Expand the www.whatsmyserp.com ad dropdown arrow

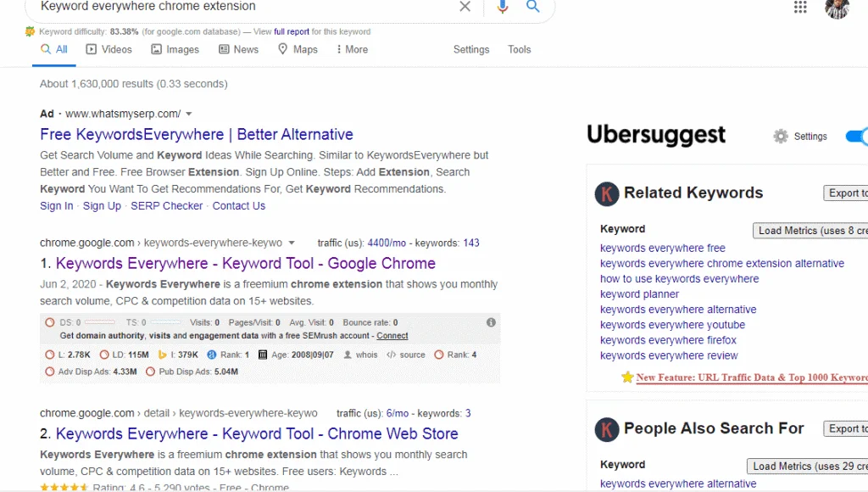pos(188,112)
